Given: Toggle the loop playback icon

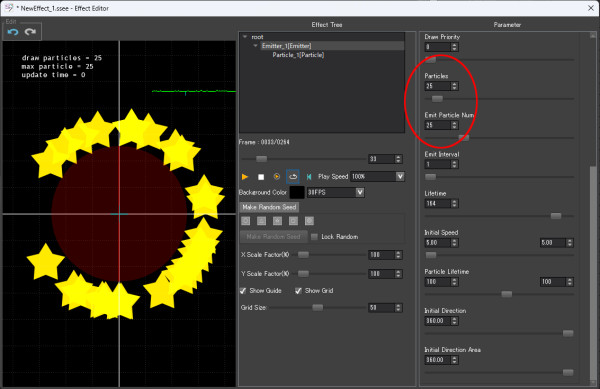Looking at the screenshot, I should pyautogui.click(x=293, y=177).
